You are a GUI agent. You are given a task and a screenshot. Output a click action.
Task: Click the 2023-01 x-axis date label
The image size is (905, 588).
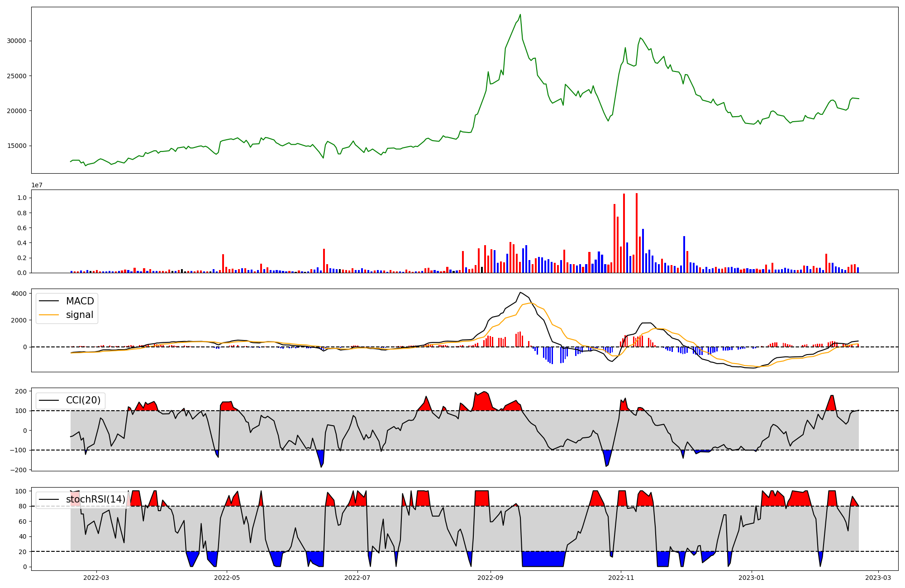click(751, 578)
